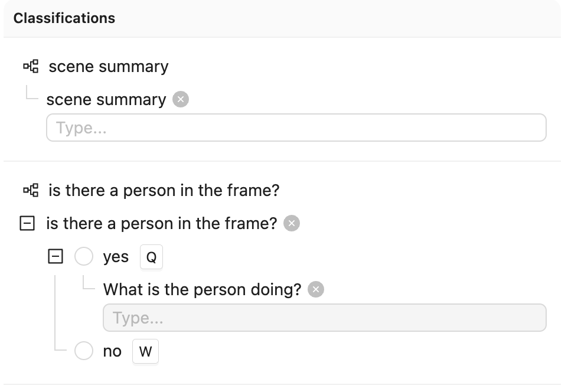This screenshot has height=392, width=568.
Task: Click the 'Classifications' panel header
Action: click(64, 18)
